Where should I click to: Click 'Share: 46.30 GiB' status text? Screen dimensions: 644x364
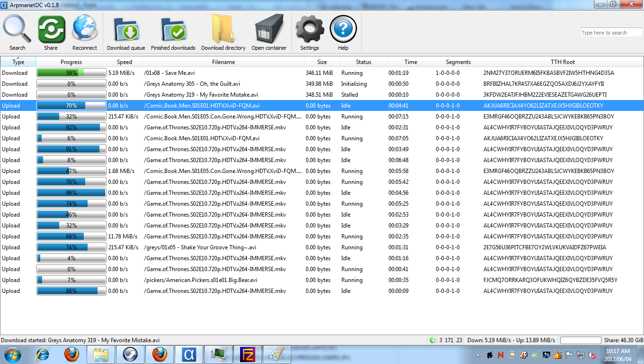point(623,340)
